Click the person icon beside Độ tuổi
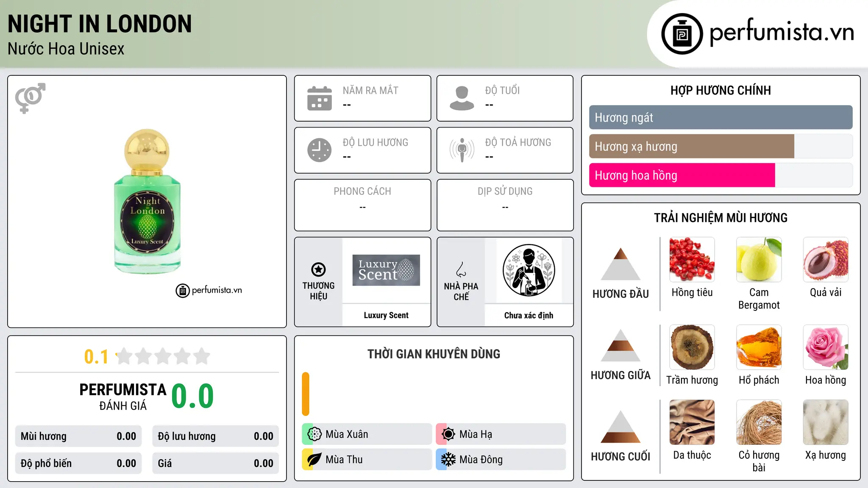868x488 pixels. pyautogui.click(x=462, y=98)
